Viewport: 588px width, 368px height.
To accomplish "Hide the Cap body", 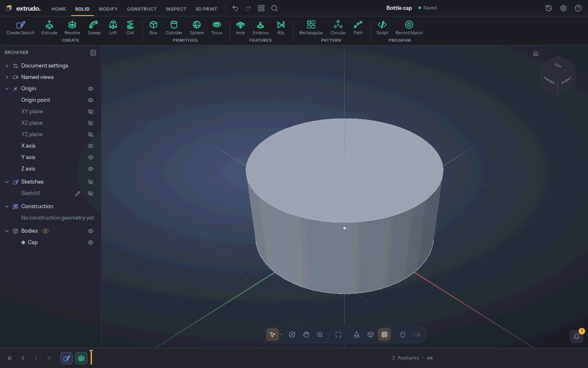I will (91, 242).
